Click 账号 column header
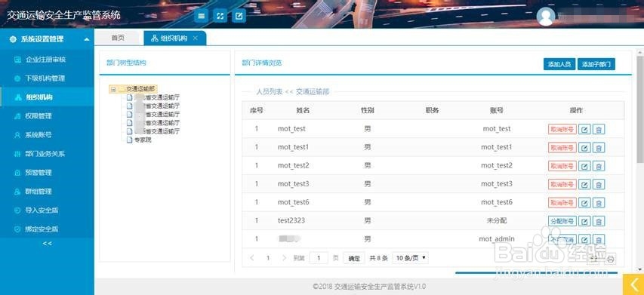 click(x=497, y=110)
